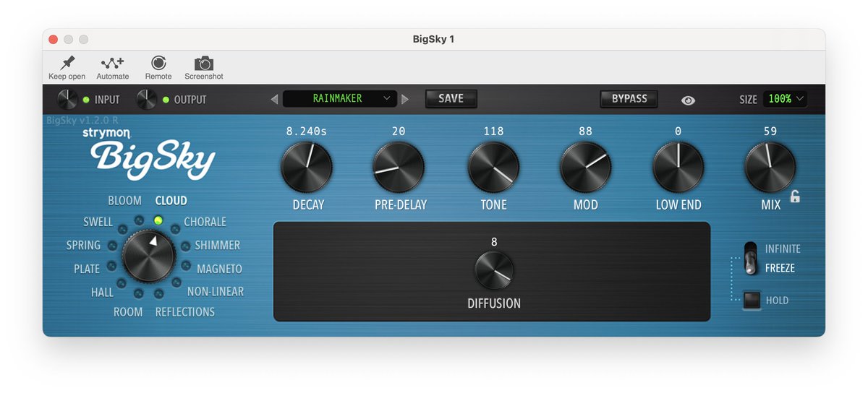Select the PLATE reverb type
Screen dimensions: 868x393
[87, 269]
